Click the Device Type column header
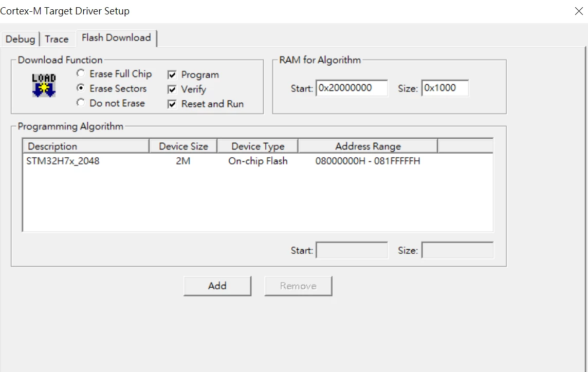Viewport: 588px width, 372px height. coord(258,146)
